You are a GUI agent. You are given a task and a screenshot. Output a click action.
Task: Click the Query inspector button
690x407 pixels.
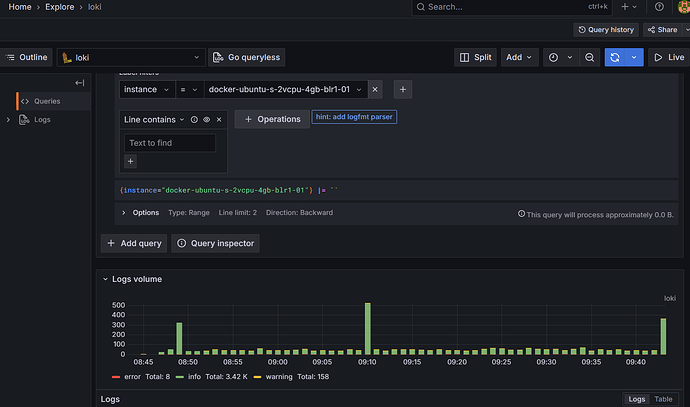click(215, 243)
